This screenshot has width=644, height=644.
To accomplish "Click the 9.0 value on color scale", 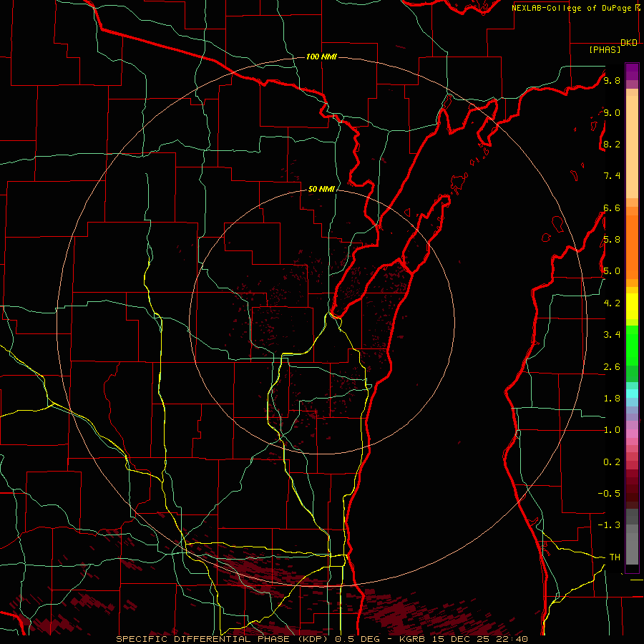I will pyautogui.click(x=612, y=112).
